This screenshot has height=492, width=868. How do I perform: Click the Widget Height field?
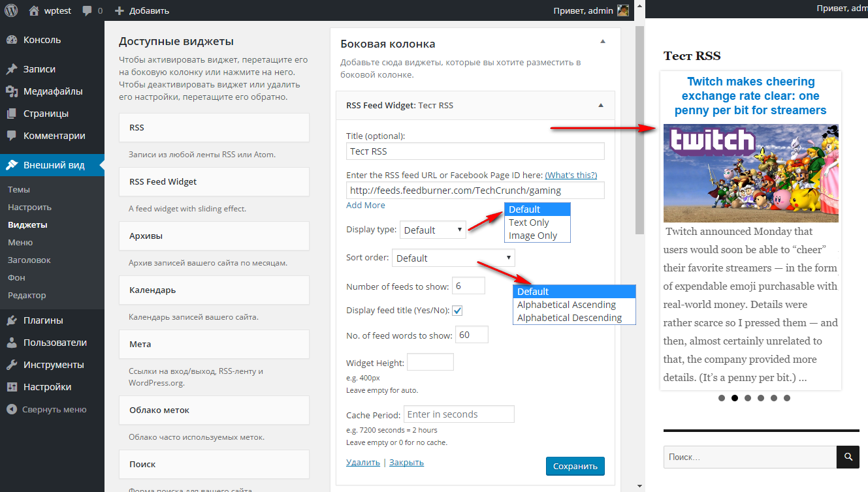(x=430, y=362)
